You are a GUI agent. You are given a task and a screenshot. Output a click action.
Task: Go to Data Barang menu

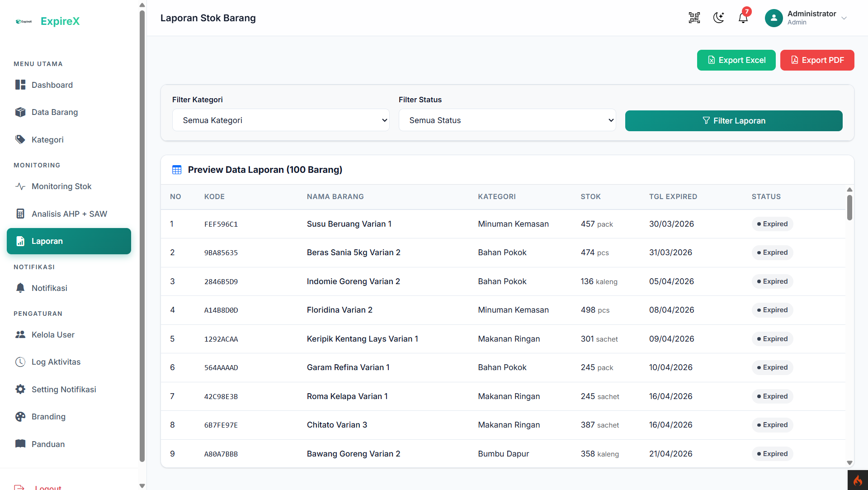click(69, 112)
